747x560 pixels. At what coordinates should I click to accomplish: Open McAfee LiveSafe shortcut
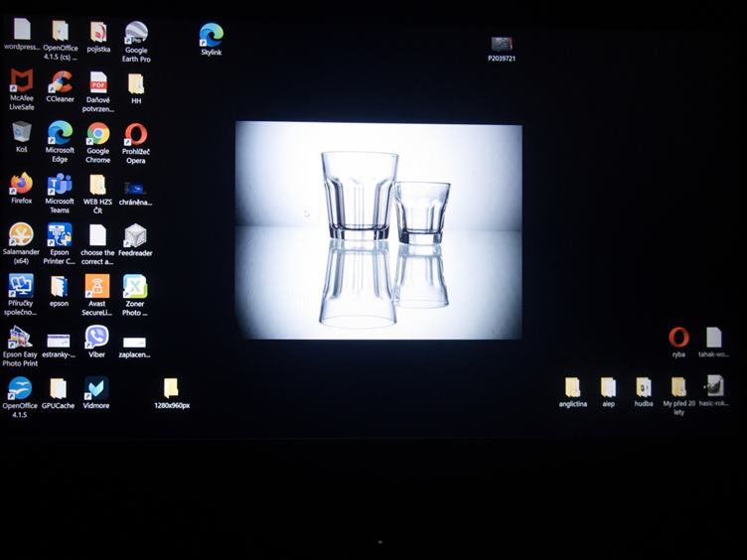22,80
